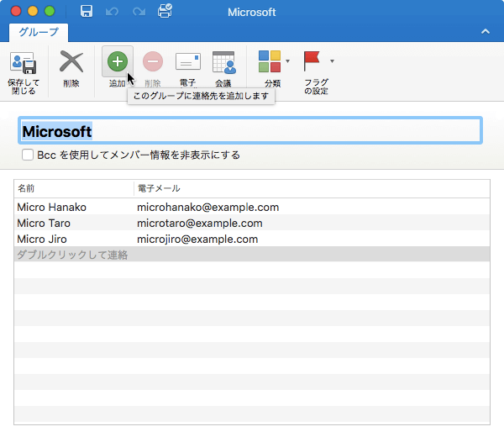Click the 保存して閉じる (Save and Close) icon
Screen dimensions: 504x437
[24, 63]
